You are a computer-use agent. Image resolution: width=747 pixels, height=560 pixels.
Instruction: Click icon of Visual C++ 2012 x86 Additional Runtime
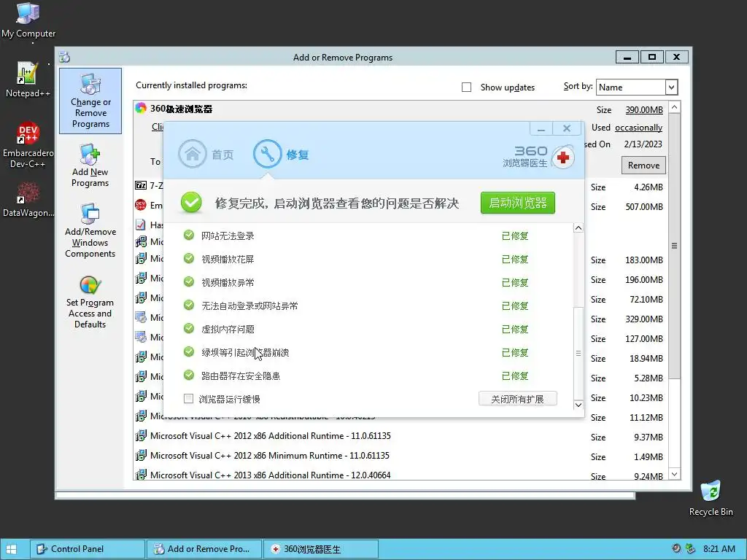click(141, 436)
